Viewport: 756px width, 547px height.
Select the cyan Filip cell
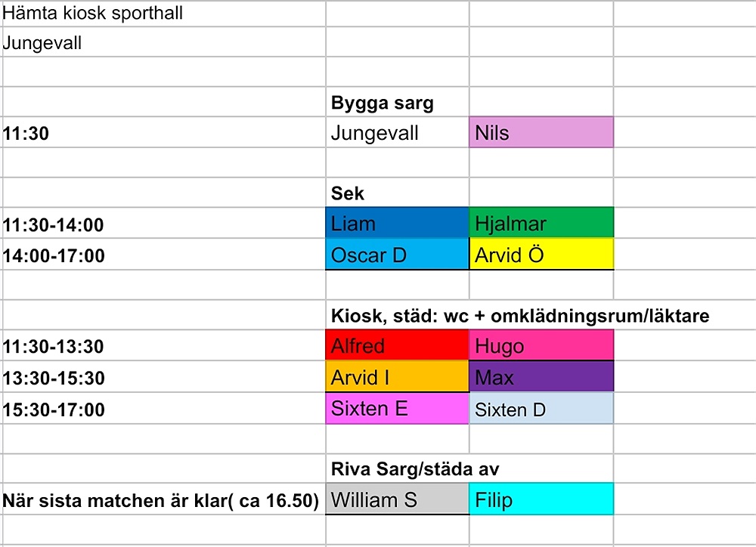pos(541,499)
